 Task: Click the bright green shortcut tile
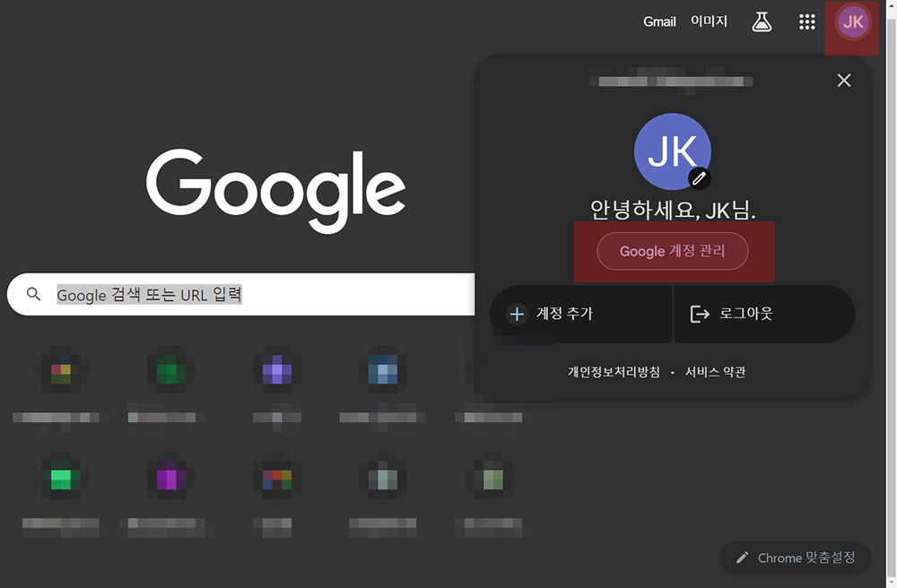click(61, 479)
